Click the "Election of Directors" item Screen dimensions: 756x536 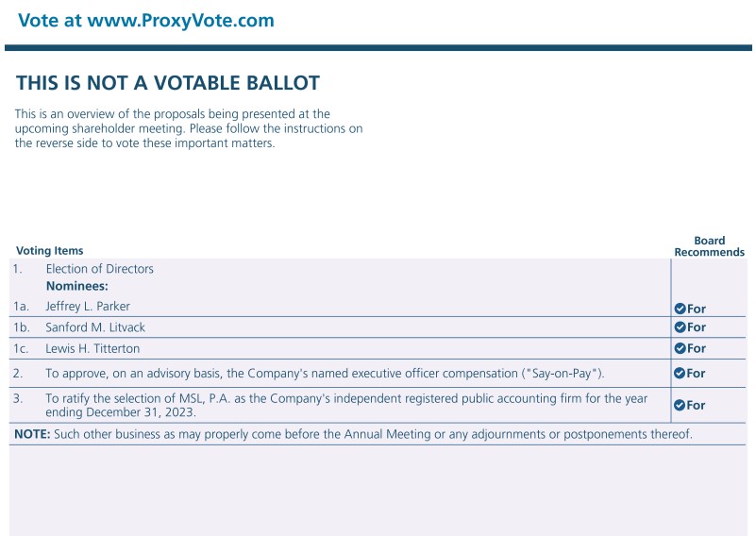coord(99,269)
